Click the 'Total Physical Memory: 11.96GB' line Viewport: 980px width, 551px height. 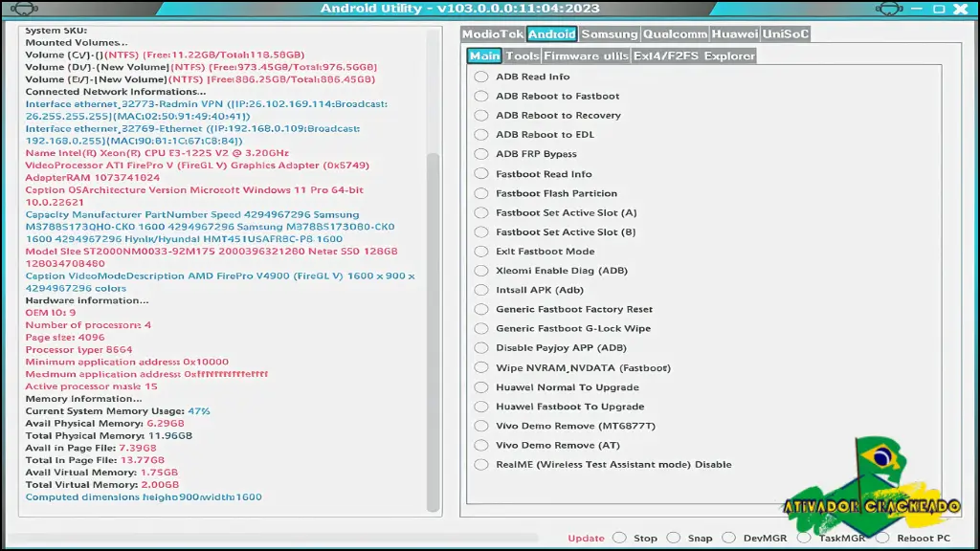109,435
